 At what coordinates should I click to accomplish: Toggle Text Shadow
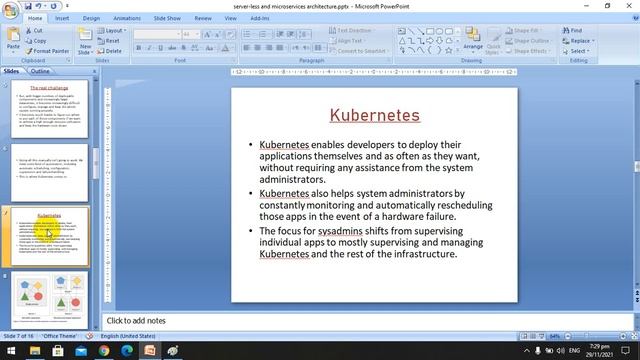(x=184, y=48)
